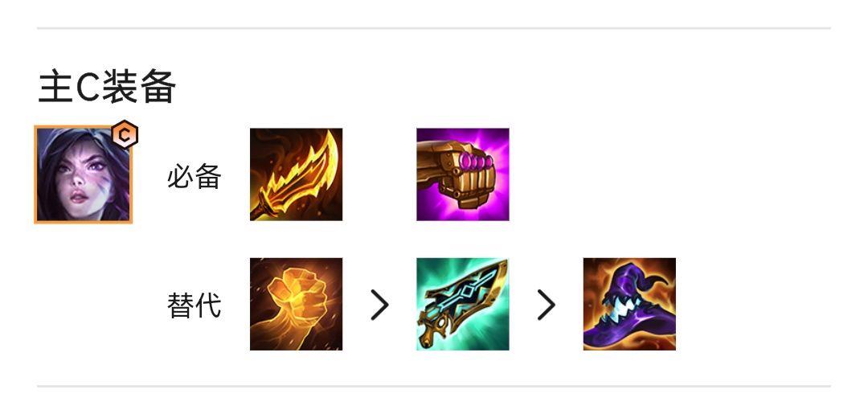Click the orange hexagon C badge

[x=125, y=134]
